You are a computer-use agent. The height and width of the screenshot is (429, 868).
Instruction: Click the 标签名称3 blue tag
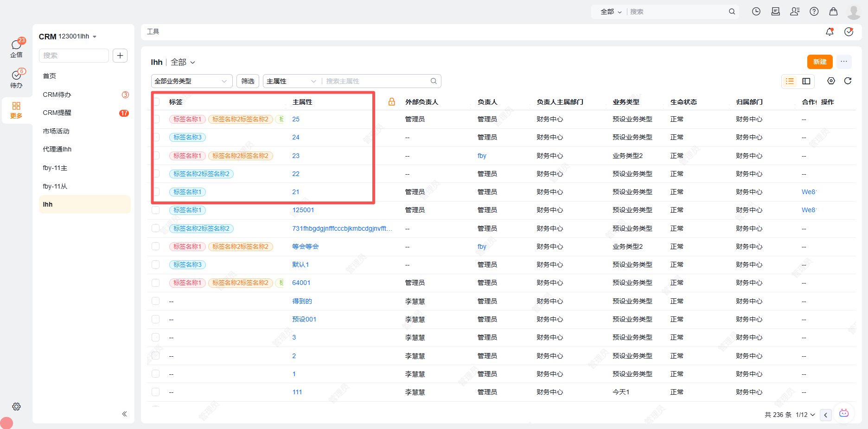(187, 137)
